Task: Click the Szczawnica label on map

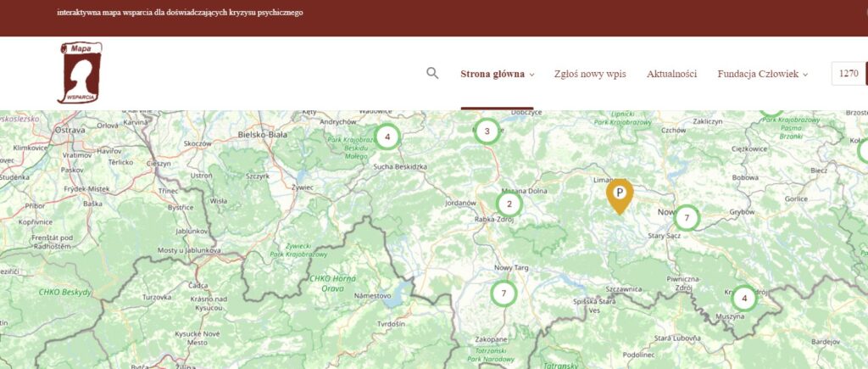Action: point(624,289)
